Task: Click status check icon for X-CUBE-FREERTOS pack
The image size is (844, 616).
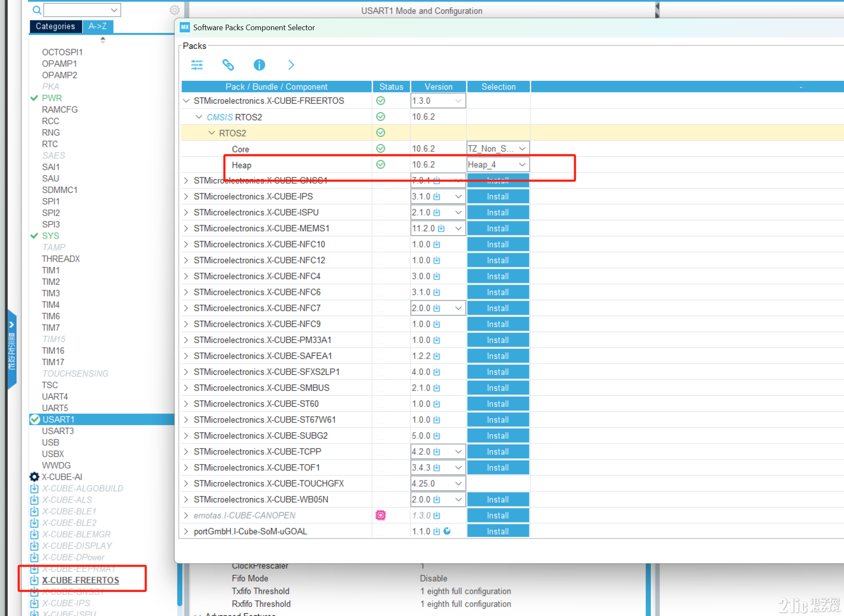Action: pos(381,101)
